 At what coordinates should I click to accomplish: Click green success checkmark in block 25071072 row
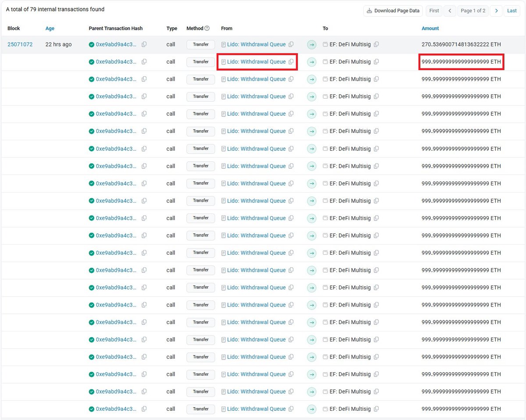(x=92, y=45)
